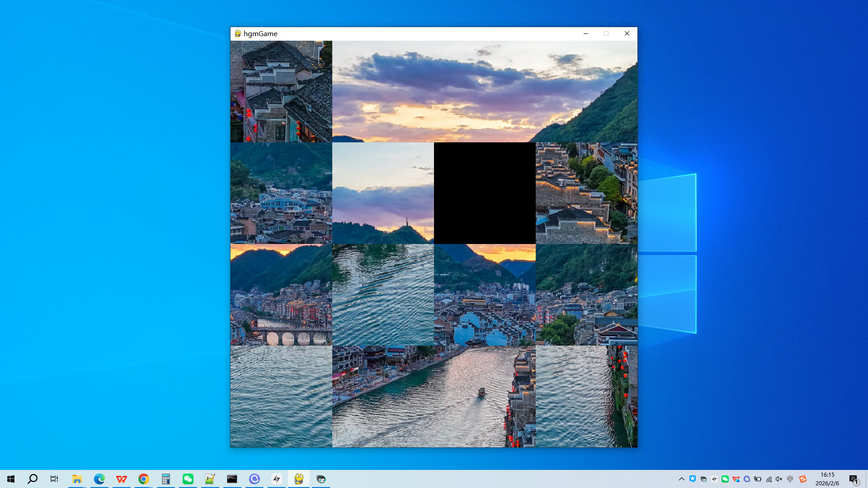The height and width of the screenshot is (488, 868).
Task: Open the Start menu
Action: tap(11, 479)
